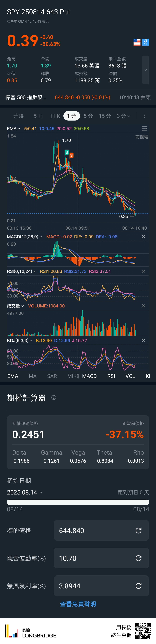The height and width of the screenshot is (644, 156).
Task: Open chart indicator settings icon beside EMA values
Action: (x=145, y=129)
